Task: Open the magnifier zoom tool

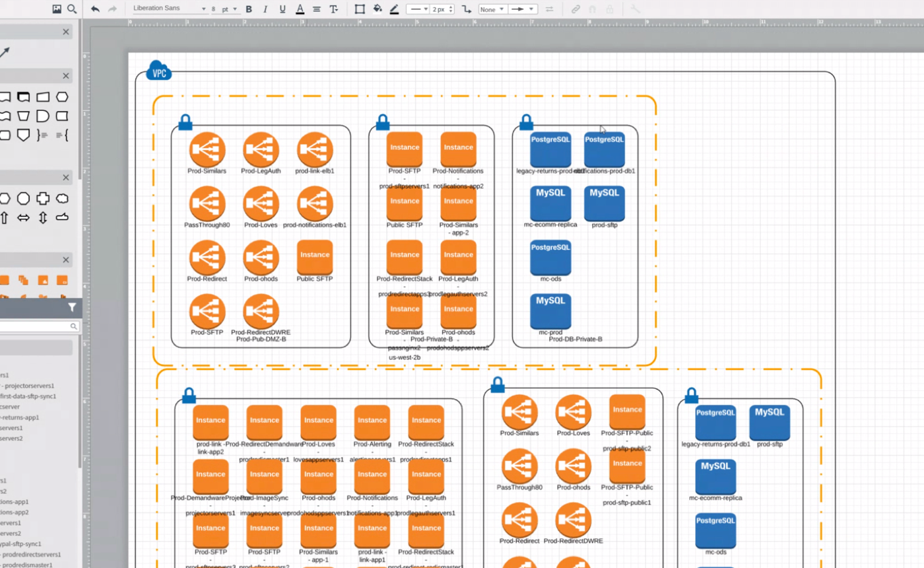Action: [71, 9]
